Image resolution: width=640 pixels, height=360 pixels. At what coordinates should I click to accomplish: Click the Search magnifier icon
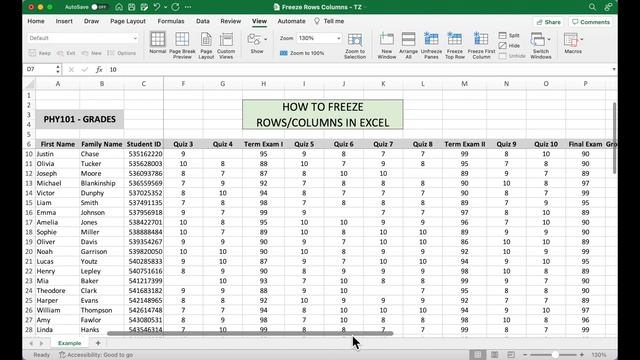(x=592, y=7)
